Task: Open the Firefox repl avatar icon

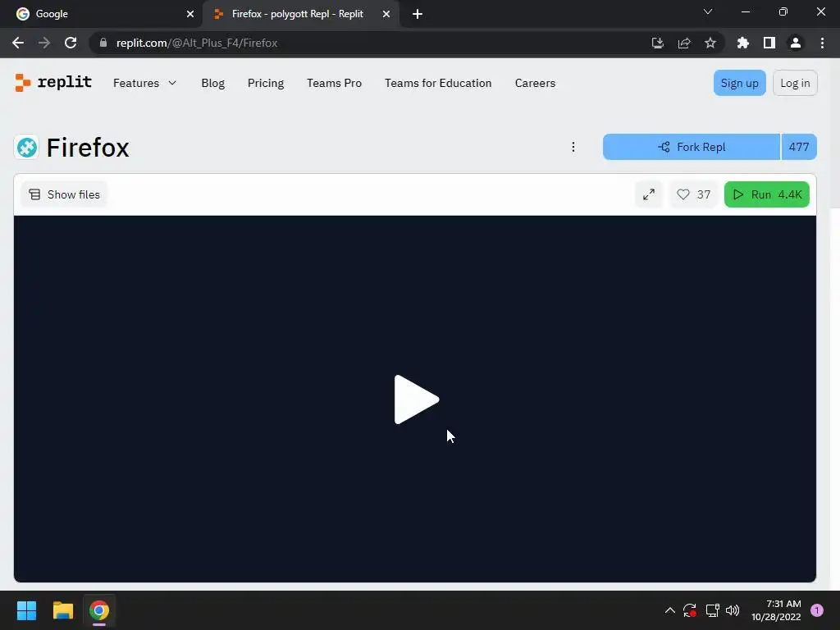Action: coord(27,148)
